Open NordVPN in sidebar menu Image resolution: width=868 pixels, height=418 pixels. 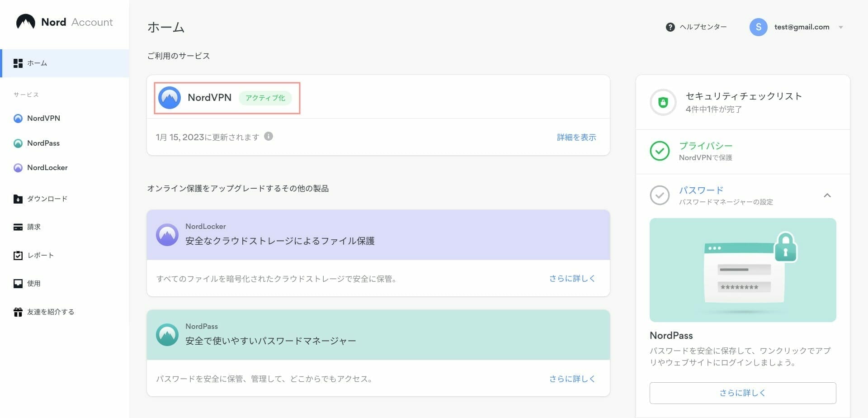click(43, 119)
